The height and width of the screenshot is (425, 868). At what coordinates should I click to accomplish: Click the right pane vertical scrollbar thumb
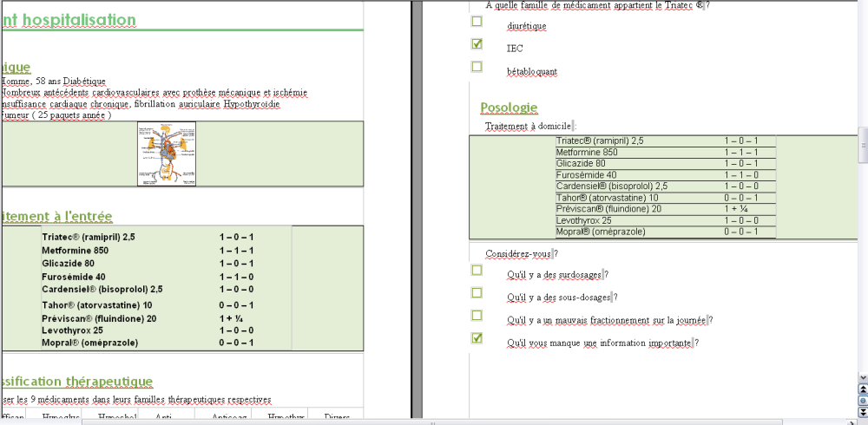(862, 146)
